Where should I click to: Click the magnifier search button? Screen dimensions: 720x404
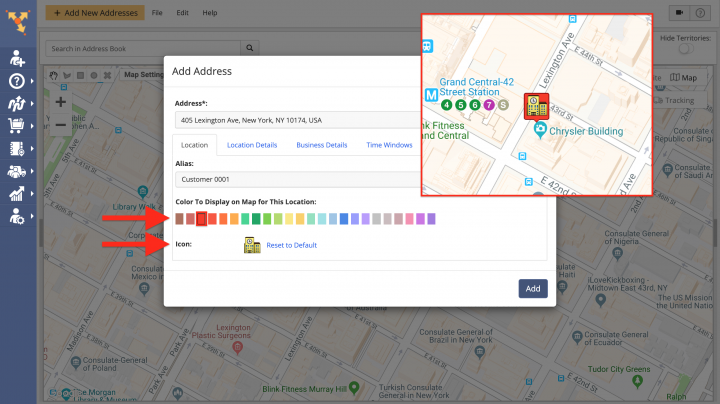250,48
